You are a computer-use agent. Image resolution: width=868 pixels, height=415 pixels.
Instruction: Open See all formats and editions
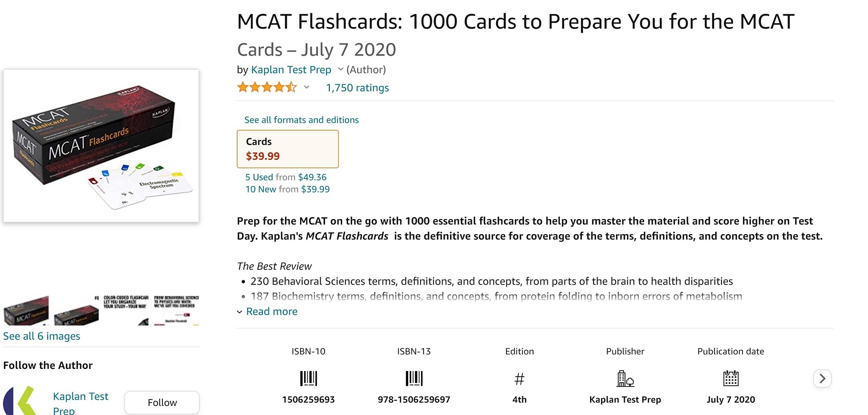coord(301,120)
